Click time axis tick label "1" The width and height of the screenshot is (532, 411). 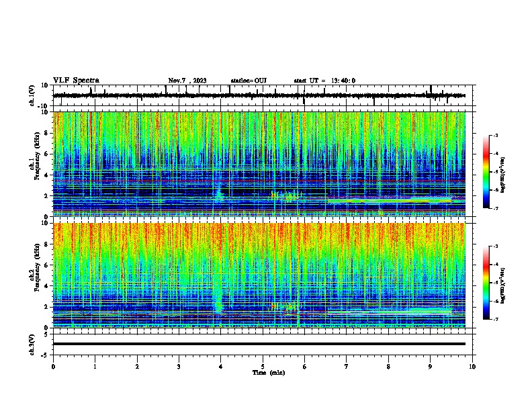point(95,367)
